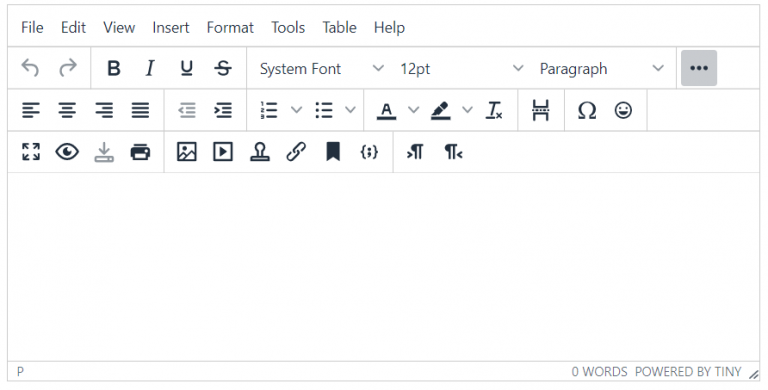Open the emoji picker icon

[623, 110]
